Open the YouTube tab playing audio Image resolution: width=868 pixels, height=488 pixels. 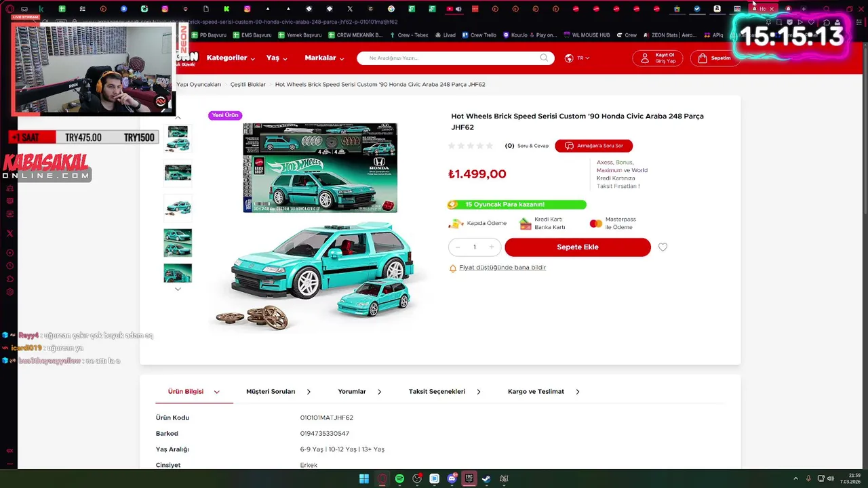coord(453,9)
